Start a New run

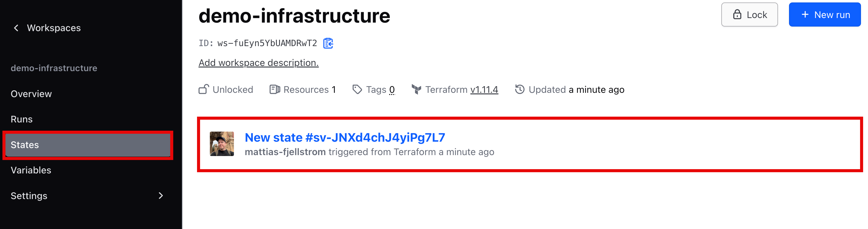click(x=824, y=14)
